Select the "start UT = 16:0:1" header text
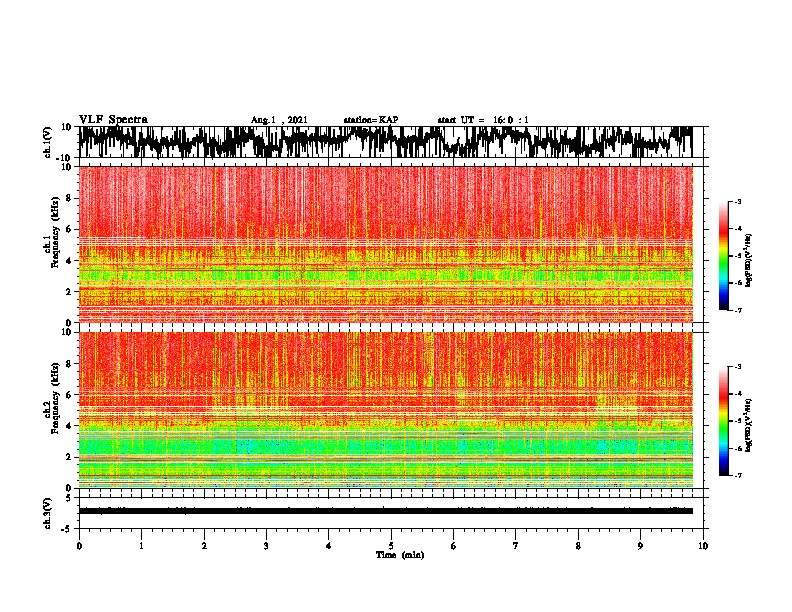Viewport: 792px width, 612px height. (483, 120)
